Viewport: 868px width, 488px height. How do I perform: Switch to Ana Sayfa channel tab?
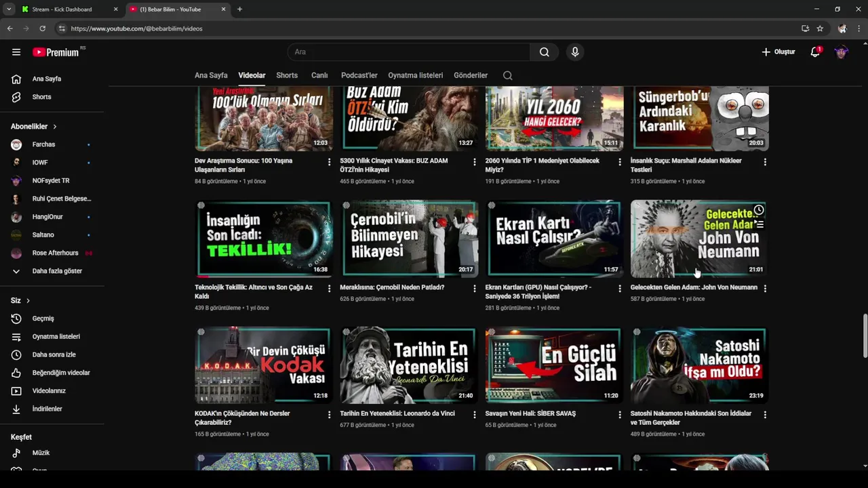(x=211, y=75)
